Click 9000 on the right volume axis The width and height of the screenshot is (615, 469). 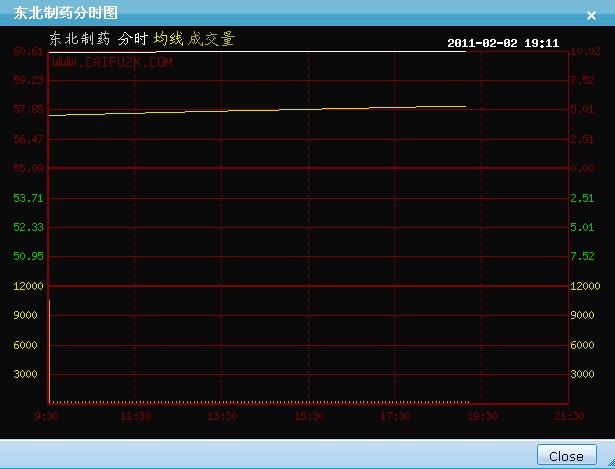click(x=582, y=315)
